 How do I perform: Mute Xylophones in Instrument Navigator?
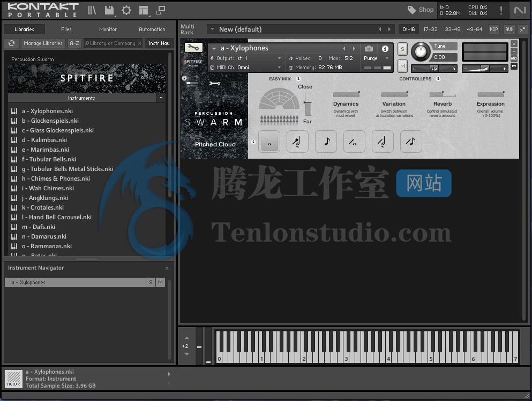click(161, 282)
